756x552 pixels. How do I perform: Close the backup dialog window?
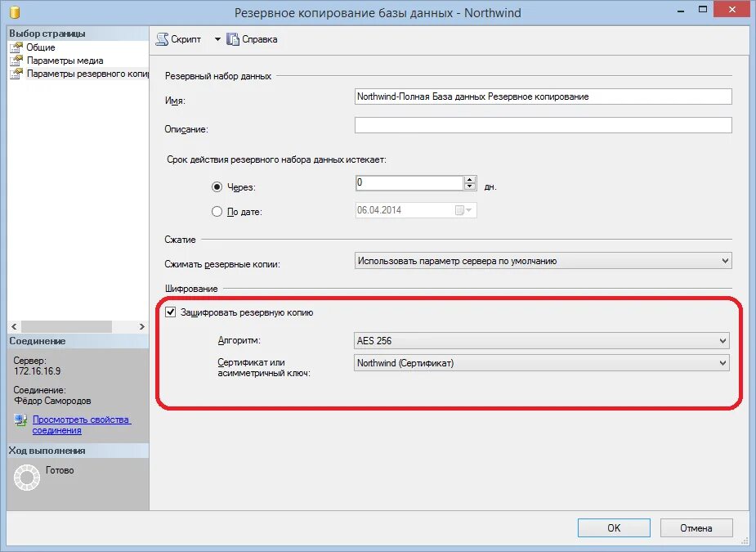[x=732, y=9]
